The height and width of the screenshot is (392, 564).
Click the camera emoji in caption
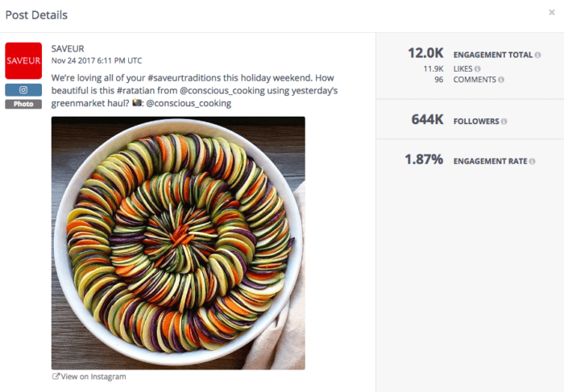pyautogui.click(x=137, y=103)
